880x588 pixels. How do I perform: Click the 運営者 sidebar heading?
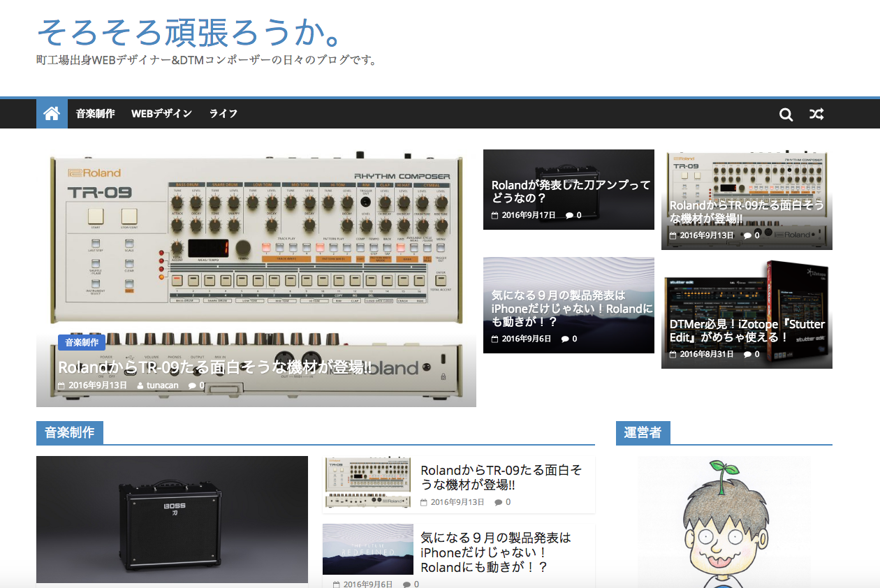pos(643,432)
